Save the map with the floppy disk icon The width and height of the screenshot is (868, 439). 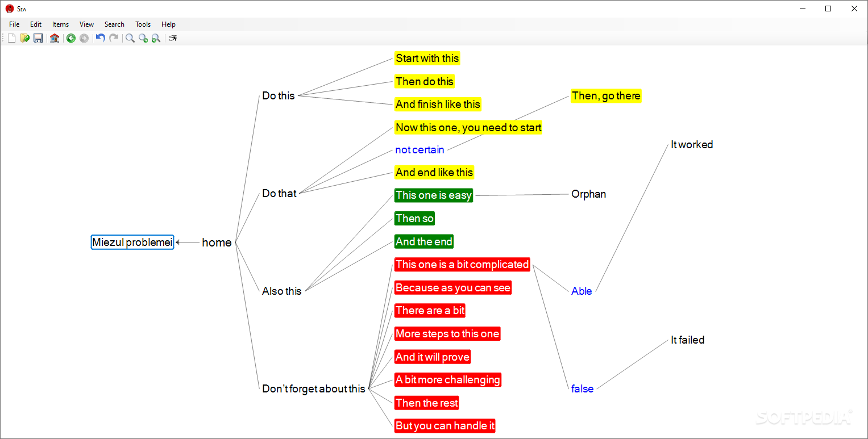(38, 38)
